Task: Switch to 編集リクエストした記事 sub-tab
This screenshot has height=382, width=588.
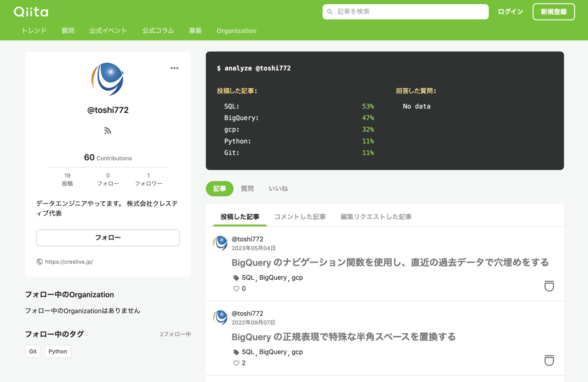Action: pyautogui.click(x=376, y=217)
